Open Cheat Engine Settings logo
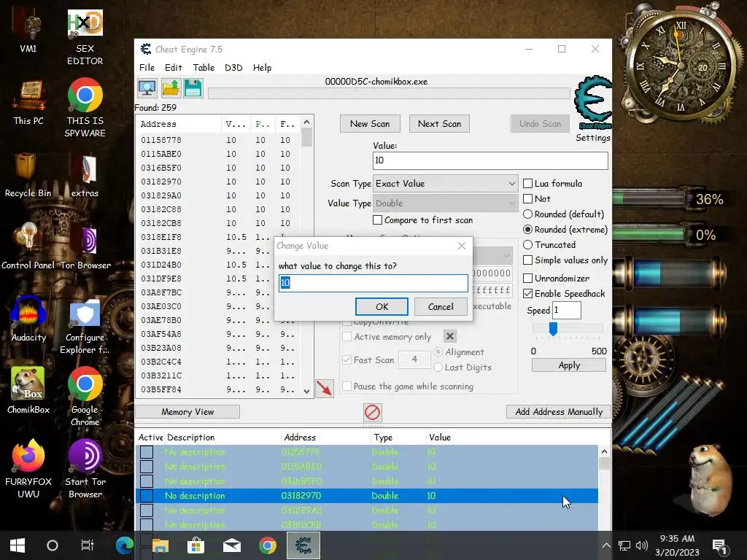Screen dimensions: 747x560 [x=592, y=104]
